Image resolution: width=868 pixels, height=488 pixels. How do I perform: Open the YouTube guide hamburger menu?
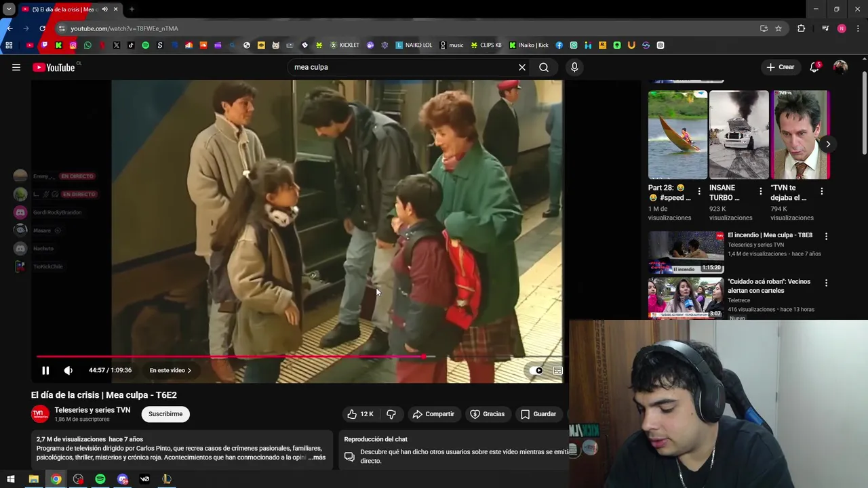point(16,67)
